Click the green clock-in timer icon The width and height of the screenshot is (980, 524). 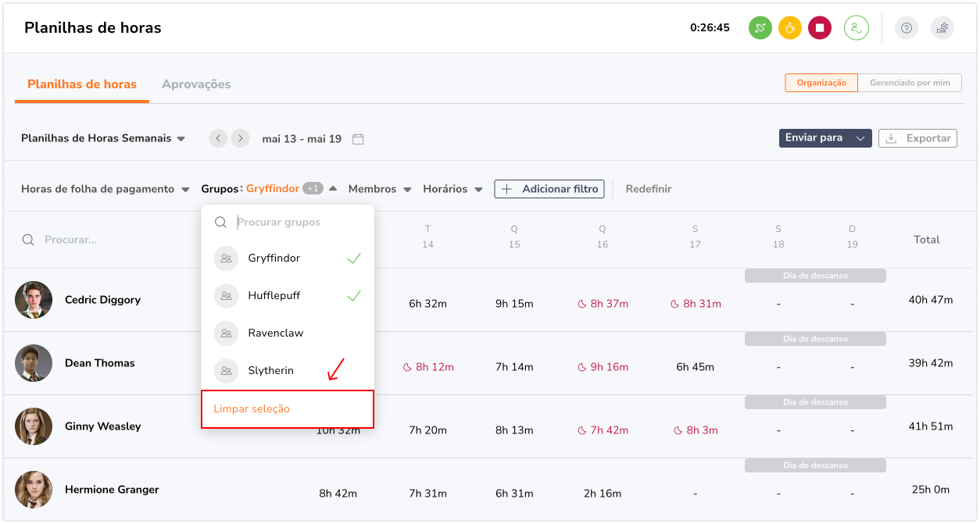[760, 28]
